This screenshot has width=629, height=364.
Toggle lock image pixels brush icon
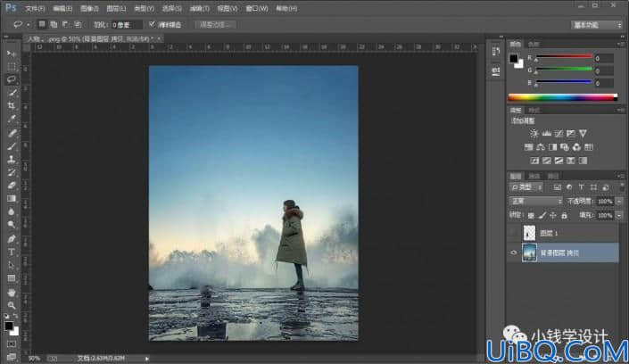(x=542, y=216)
